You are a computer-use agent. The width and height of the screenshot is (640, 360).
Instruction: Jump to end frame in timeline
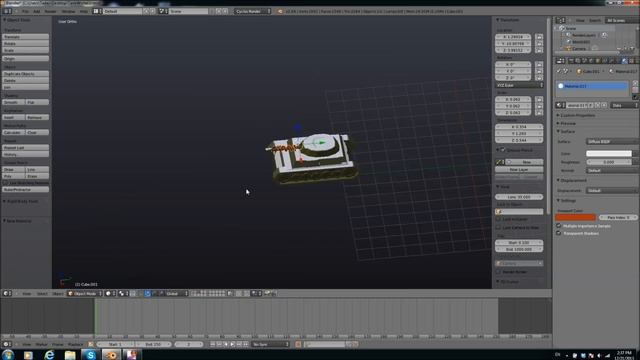pyautogui.click(x=246, y=344)
